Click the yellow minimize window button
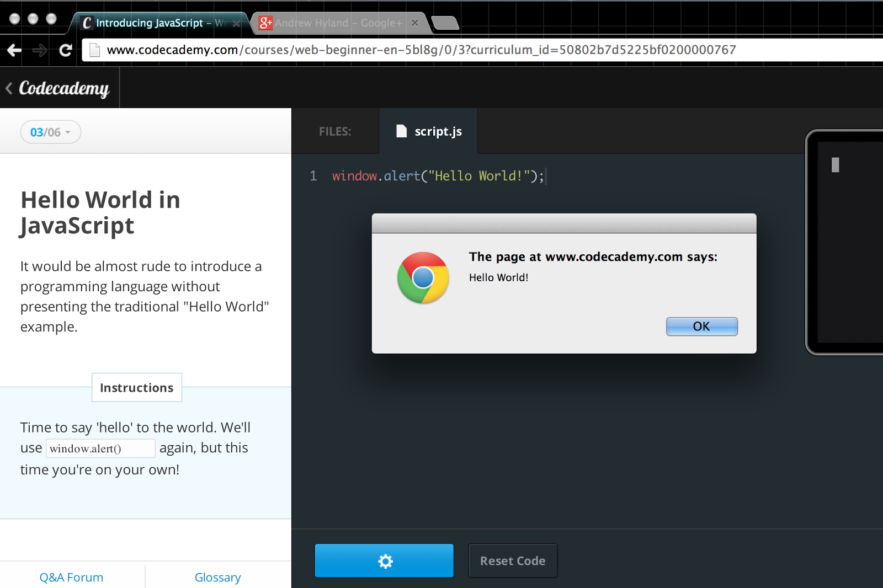The image size is (883, 588). click(33, 19)
